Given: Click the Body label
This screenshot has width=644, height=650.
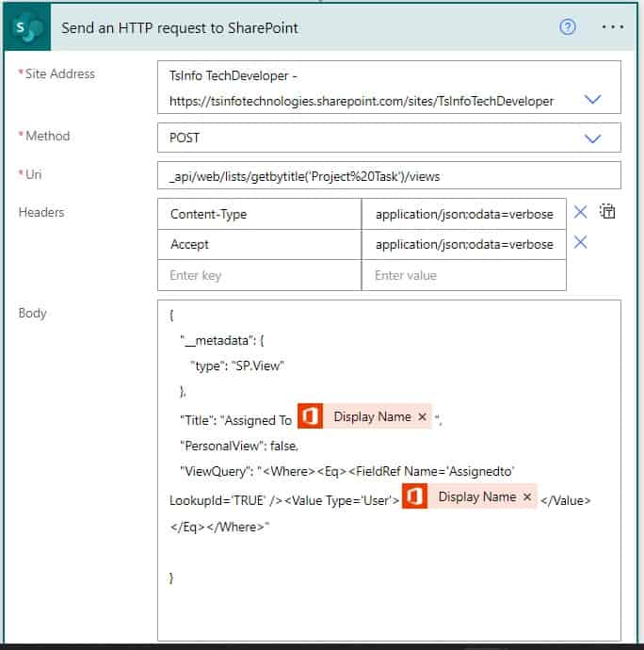Looking at the screenshot, I should [x=32, y=314].
